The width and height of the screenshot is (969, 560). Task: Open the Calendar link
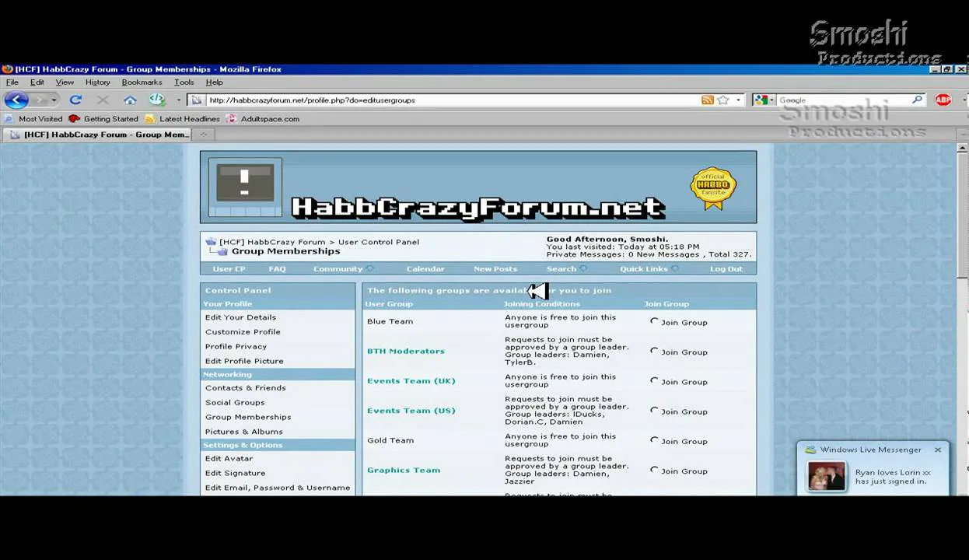pos(425,269)
